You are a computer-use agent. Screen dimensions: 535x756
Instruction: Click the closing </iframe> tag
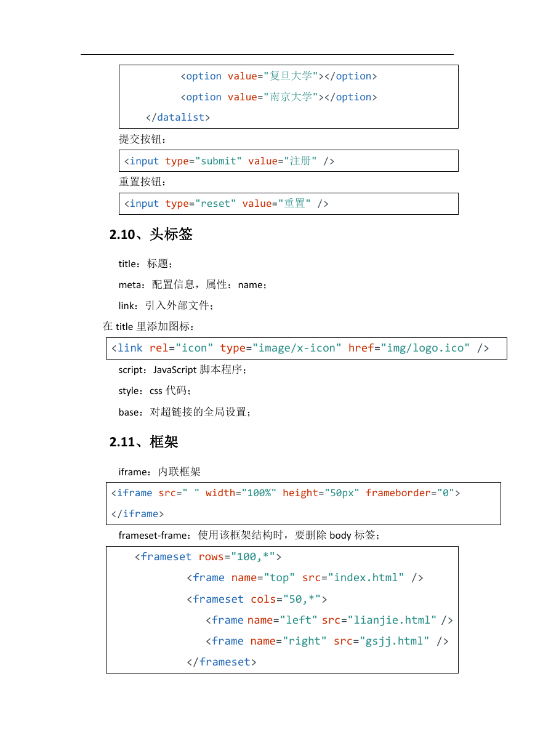tap(138, 514)
